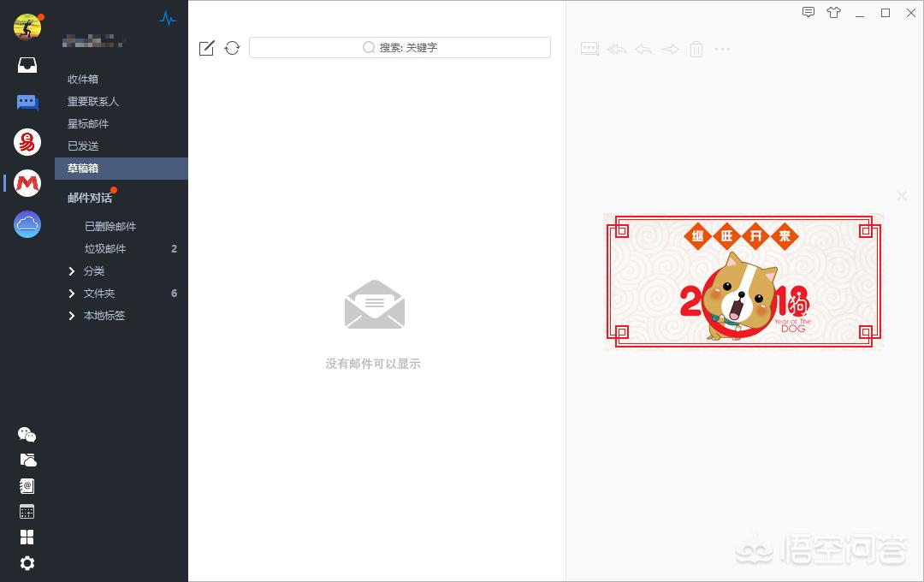Open the blue cloud account icon
The height and width of the screenshot is (582, 924).
coord(27,224)
